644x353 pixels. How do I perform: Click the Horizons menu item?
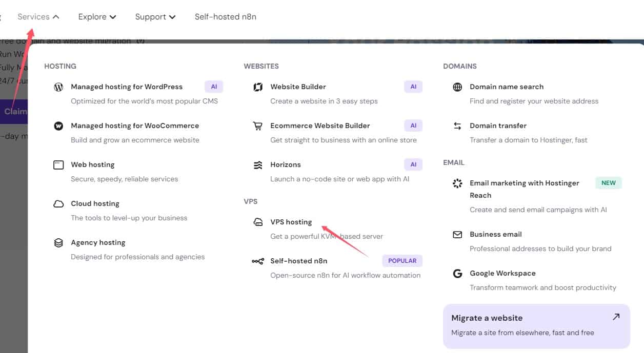tap(285, 164)
